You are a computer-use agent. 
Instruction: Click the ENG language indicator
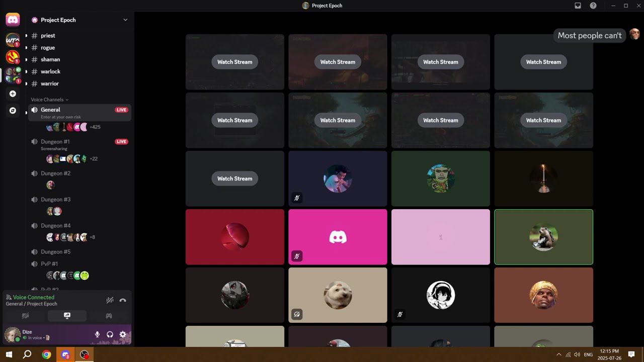[588, 354]
